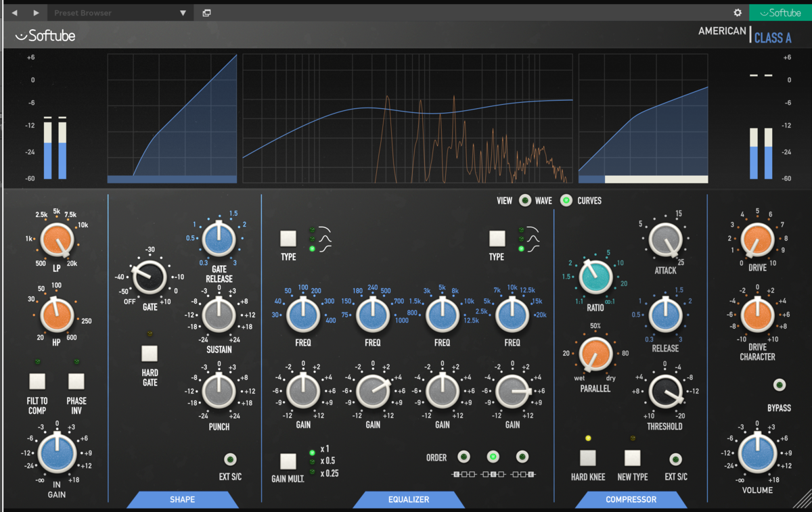Click the PUNCH knob
The width and height of the screenshot is (812, 512).
(219, 391)
